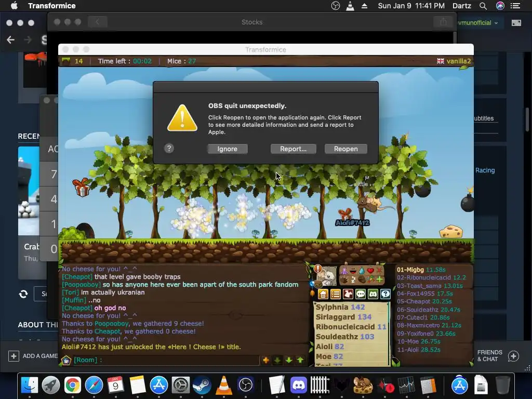
Task: Open the in-game help question icon
Action: 385,294
